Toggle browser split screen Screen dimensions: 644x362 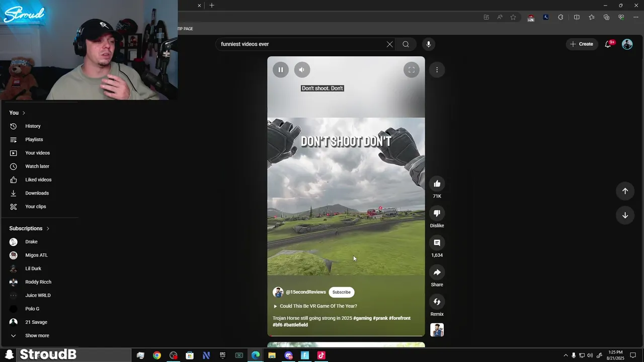(577, 17)
